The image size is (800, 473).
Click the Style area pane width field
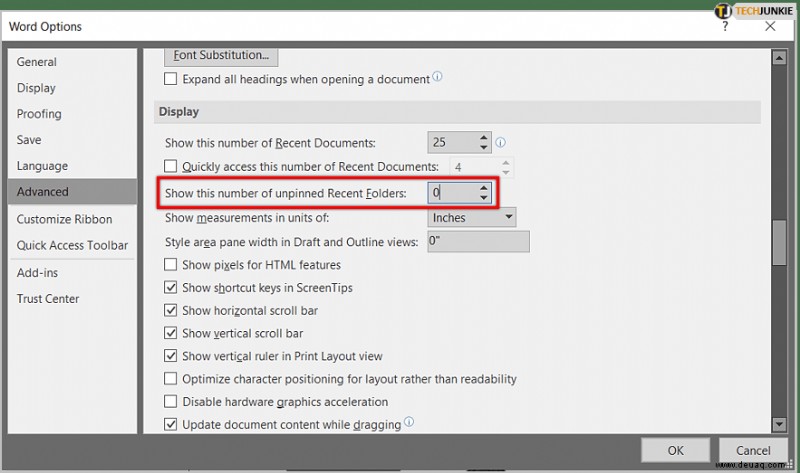point(478,241)
